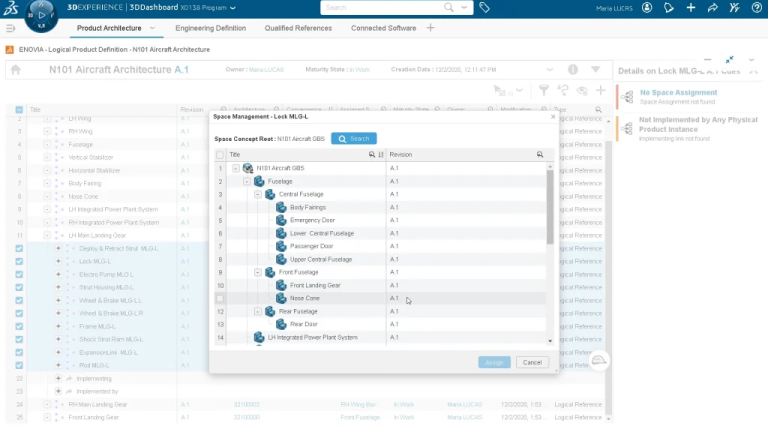Click the blue Search button
This screenshot has width=768, height=426.
point(354,138)
